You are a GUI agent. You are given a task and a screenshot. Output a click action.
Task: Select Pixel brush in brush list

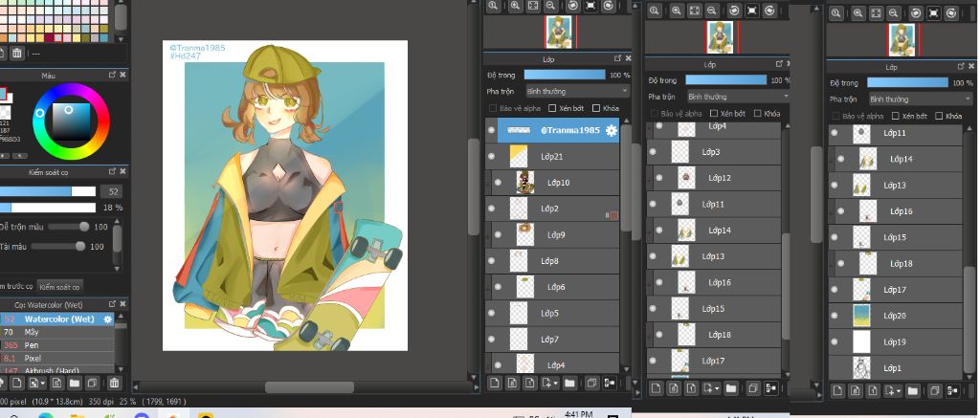tap(56, 358)
